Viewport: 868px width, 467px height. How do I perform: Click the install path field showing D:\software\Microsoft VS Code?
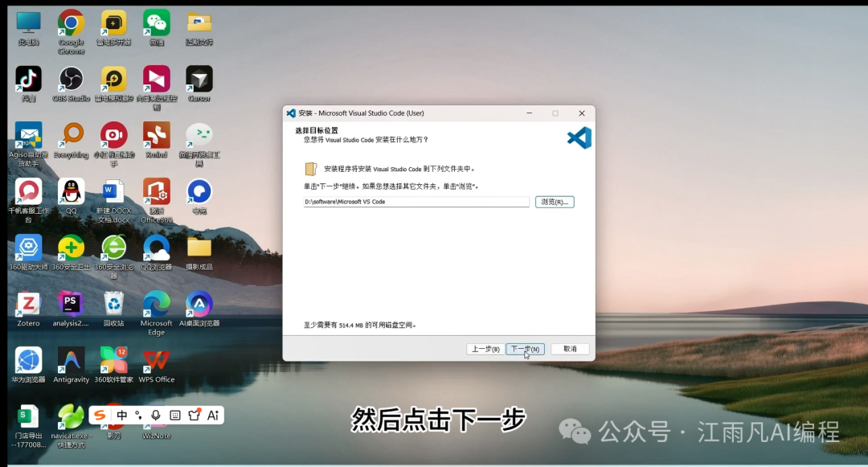click(x=416, y=202)
